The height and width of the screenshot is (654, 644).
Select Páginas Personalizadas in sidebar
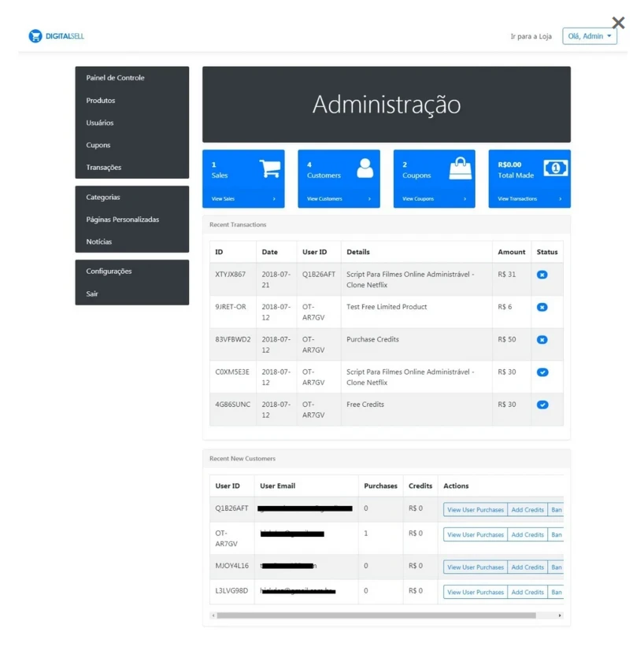[122, 220]
